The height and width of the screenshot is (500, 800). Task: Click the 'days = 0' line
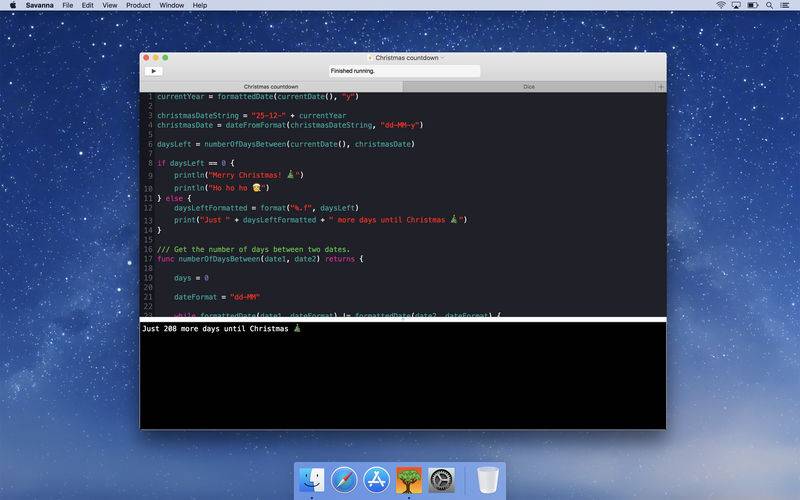click(x=191, y=278)
